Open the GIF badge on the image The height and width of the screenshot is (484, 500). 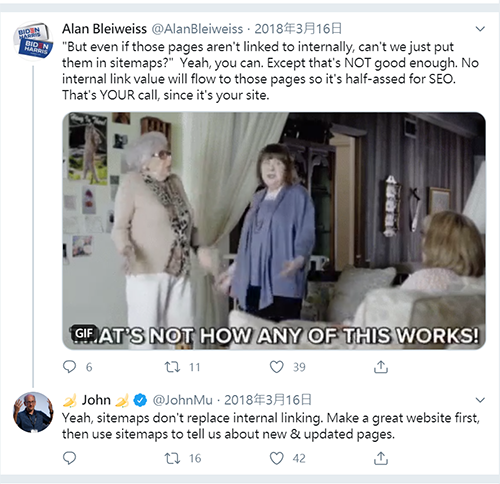click(x=83, y=333)
